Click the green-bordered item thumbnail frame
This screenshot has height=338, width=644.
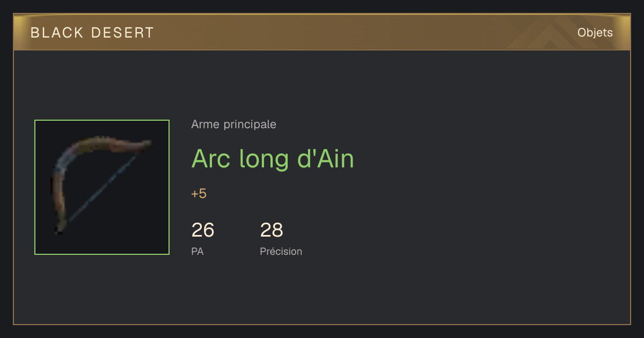[x=102, y=187]
